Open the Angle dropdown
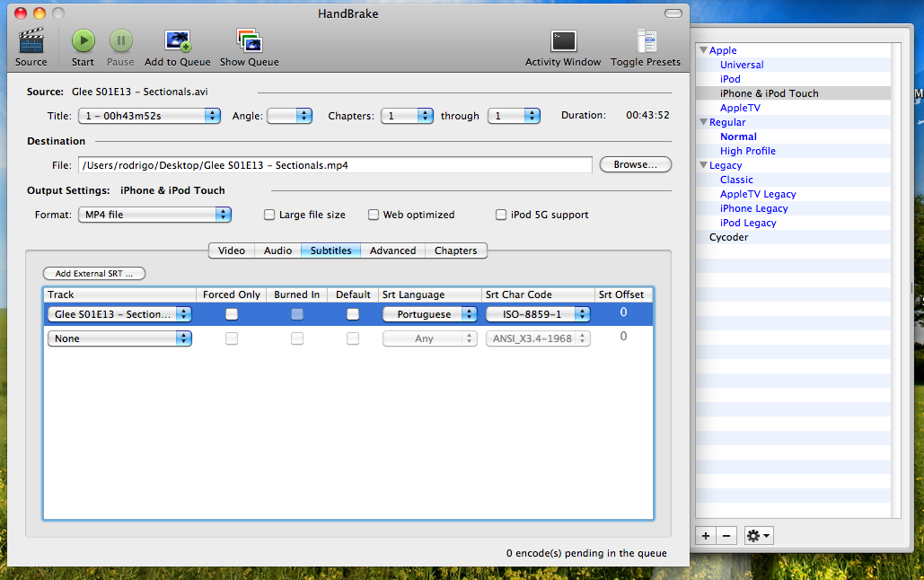 289,116
